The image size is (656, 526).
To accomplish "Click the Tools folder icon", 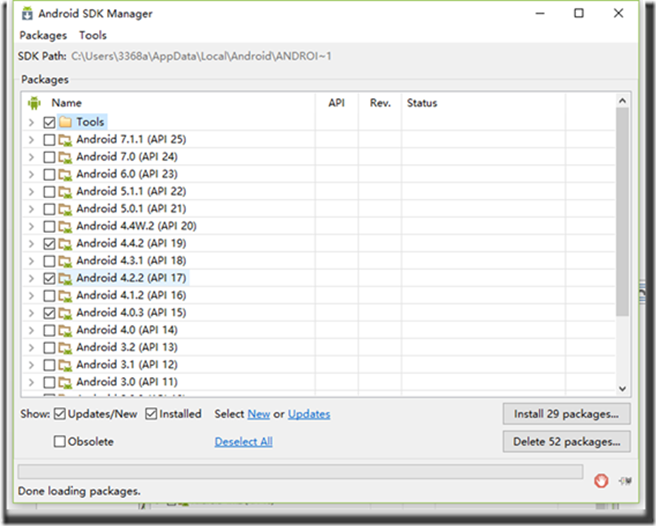I will [65, 122].
